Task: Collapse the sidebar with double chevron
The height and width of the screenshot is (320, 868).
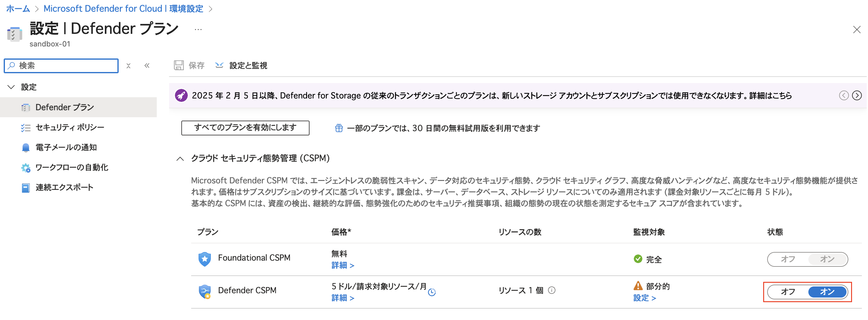Action: tap(147, 66)
